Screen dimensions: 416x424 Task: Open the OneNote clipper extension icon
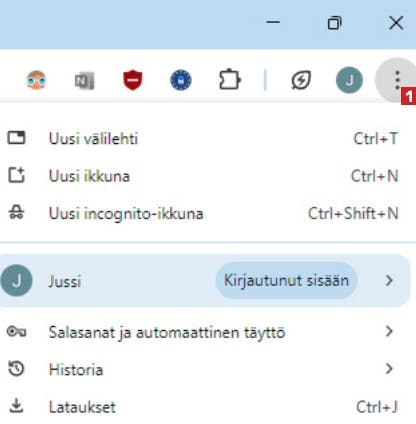pos(85,80)
